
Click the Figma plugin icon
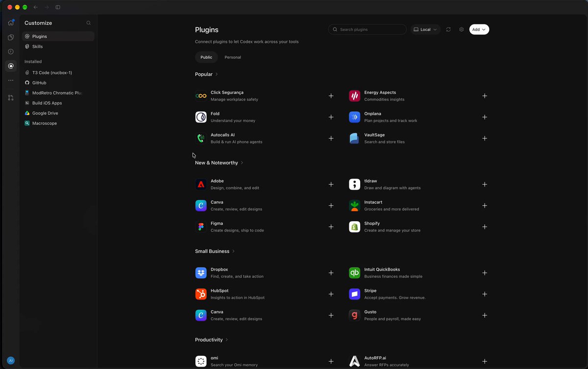[201, 227]
